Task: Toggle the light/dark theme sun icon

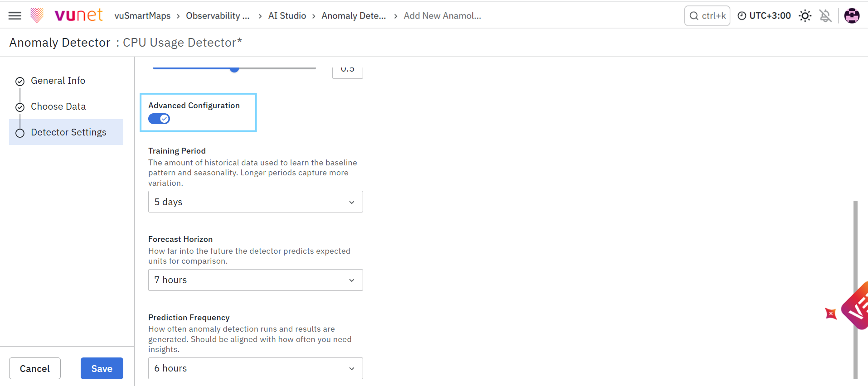Action: click(805, 16)
